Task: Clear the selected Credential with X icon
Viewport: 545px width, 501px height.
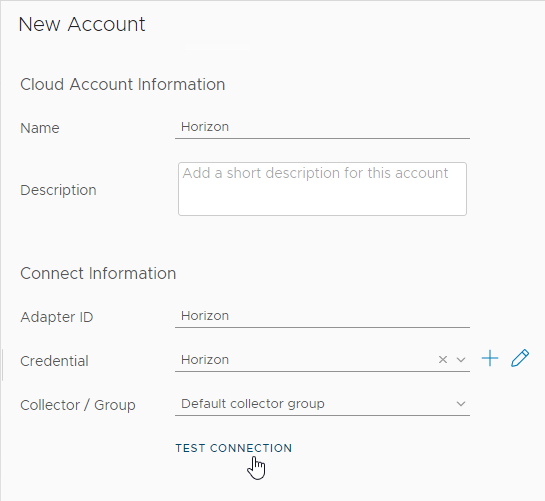Action: coord(442,359)
